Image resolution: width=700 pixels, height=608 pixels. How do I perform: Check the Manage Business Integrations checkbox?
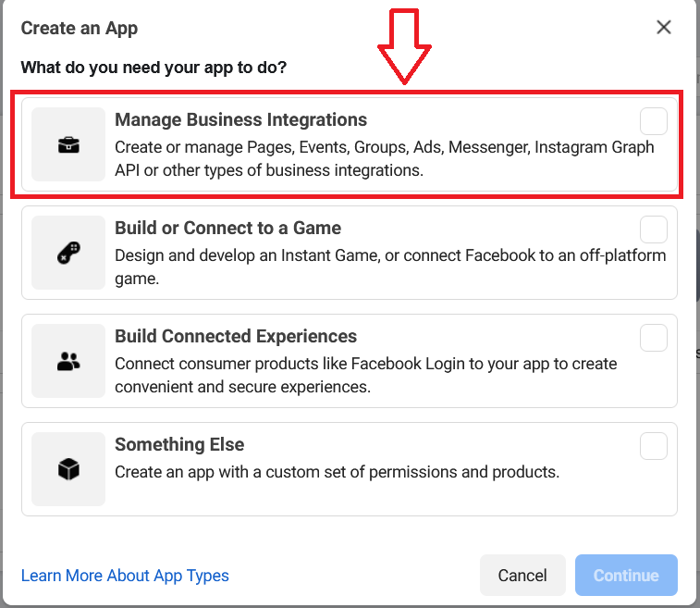pos(653,121)
